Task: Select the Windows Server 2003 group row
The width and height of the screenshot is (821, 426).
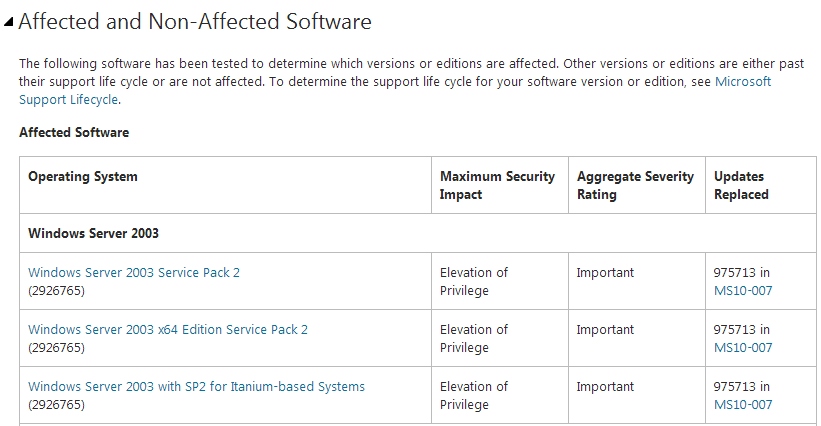Action: pyautogui.click(x=94, y=233)
